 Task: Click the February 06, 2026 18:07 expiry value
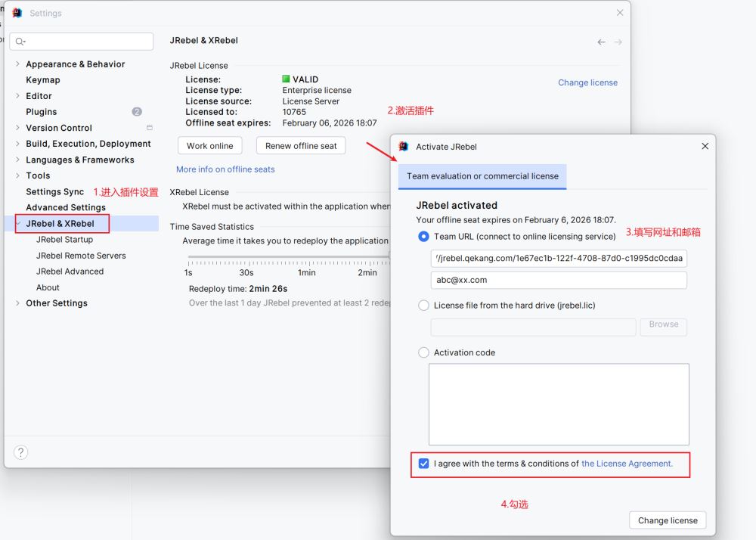(330, 123)
